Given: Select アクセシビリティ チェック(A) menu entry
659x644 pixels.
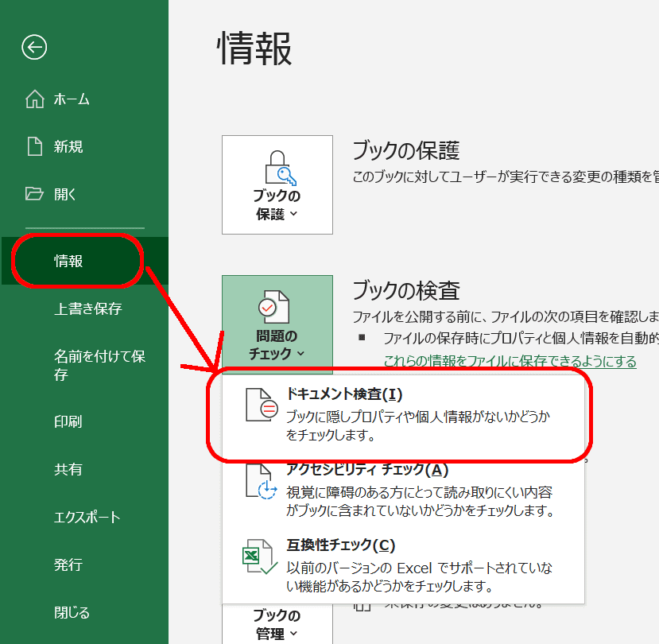Looking at the screenshot, I should [x=404, y=490].
